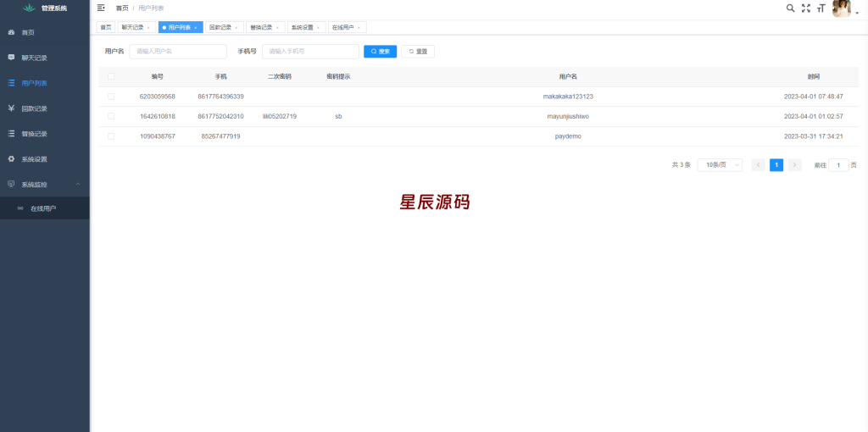Viewport: 868px width, 432px height.
Task: Open the user avatar menu
Action: (x=842, y=8)
